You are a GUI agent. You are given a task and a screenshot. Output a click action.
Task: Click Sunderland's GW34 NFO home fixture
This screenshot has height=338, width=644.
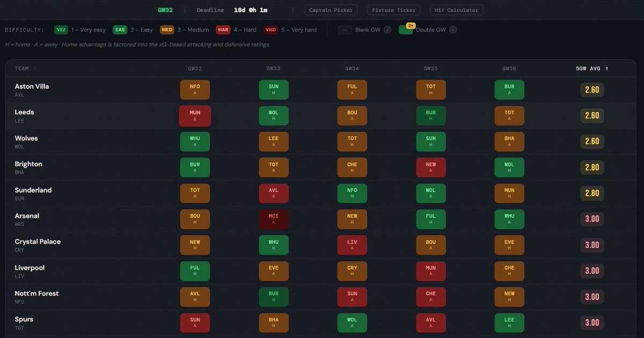point(352,193)
